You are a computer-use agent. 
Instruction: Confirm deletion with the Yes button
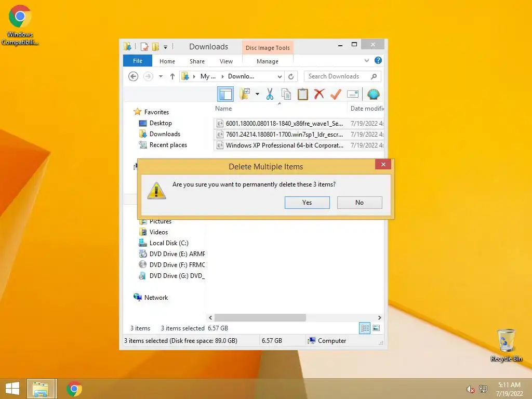[307, 203]
